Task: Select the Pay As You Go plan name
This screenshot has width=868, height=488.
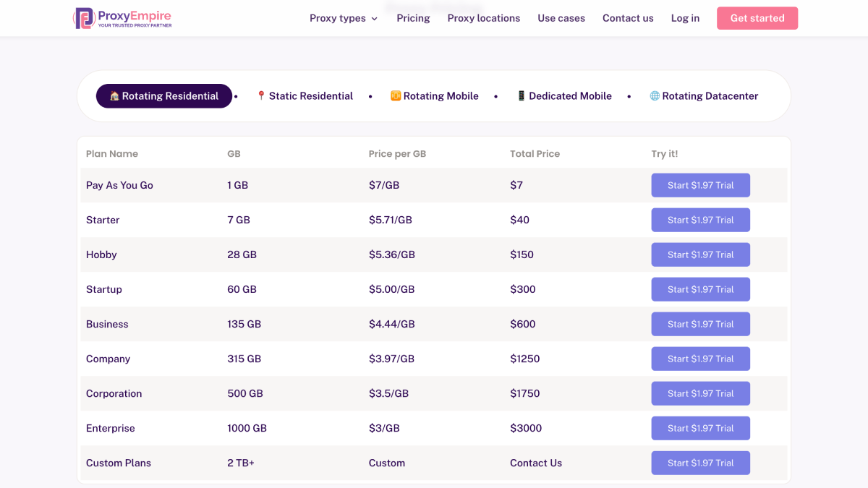Action: pyautogui.click(x=119, y=185)
